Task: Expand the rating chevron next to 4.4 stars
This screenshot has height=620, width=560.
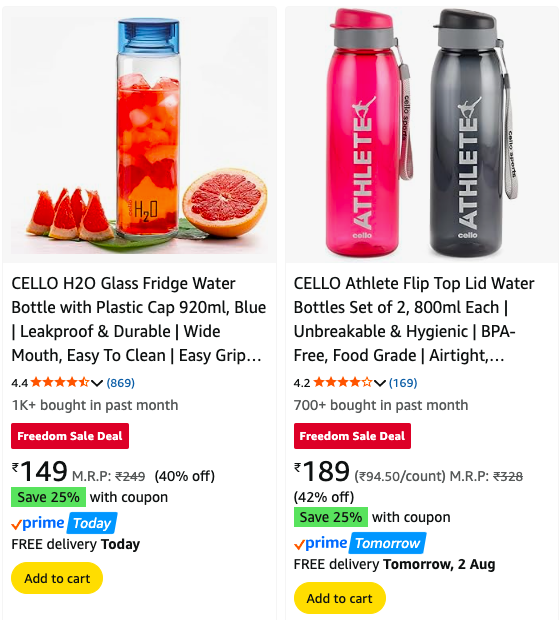Action: pos(97,383)
